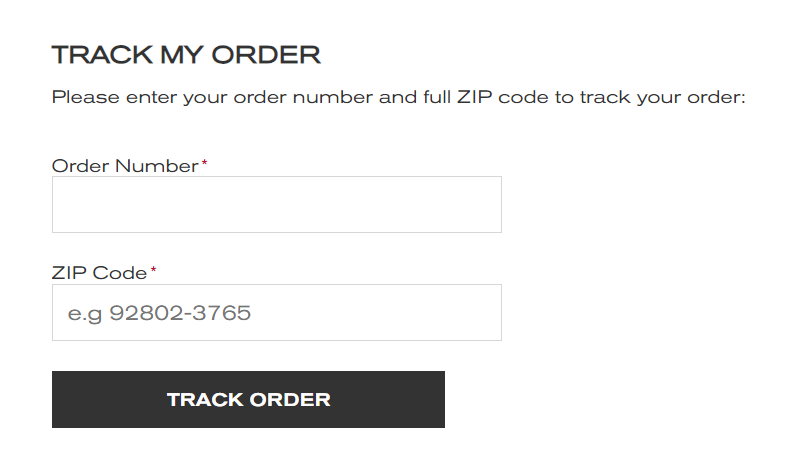806x468 pixels.
Task: Click the "Order Number" field label
Action: point(124,166)
